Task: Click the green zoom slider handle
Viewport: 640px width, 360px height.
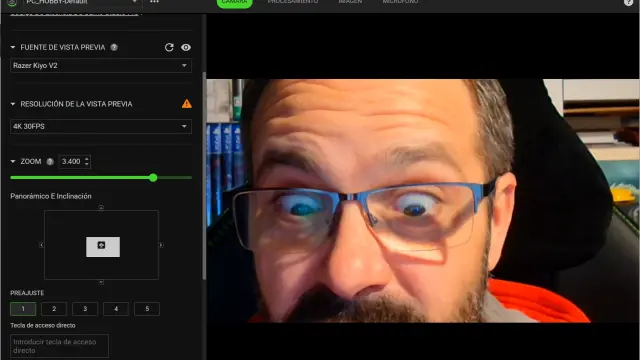Action: [x=153, y=178]
